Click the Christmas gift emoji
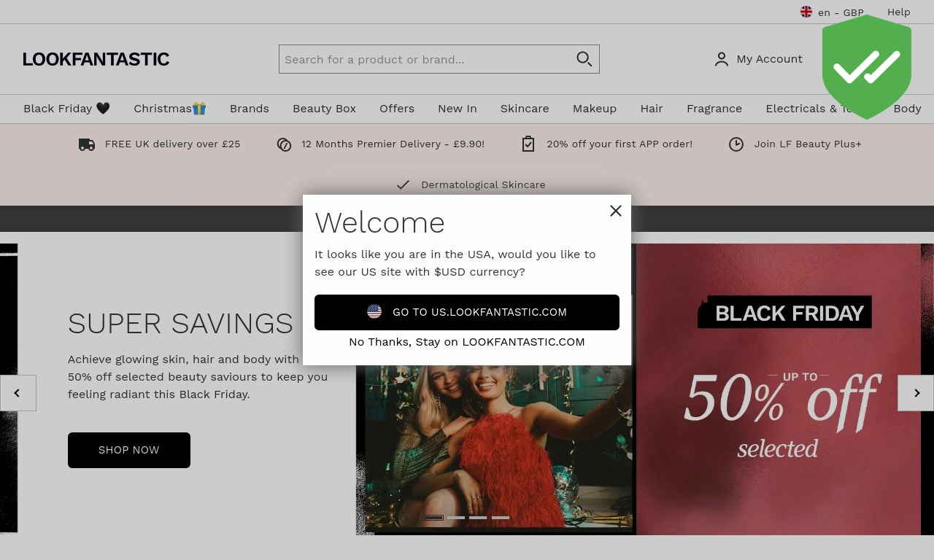The width and height of the screenshot is (934, 560). tap(199, 109)
